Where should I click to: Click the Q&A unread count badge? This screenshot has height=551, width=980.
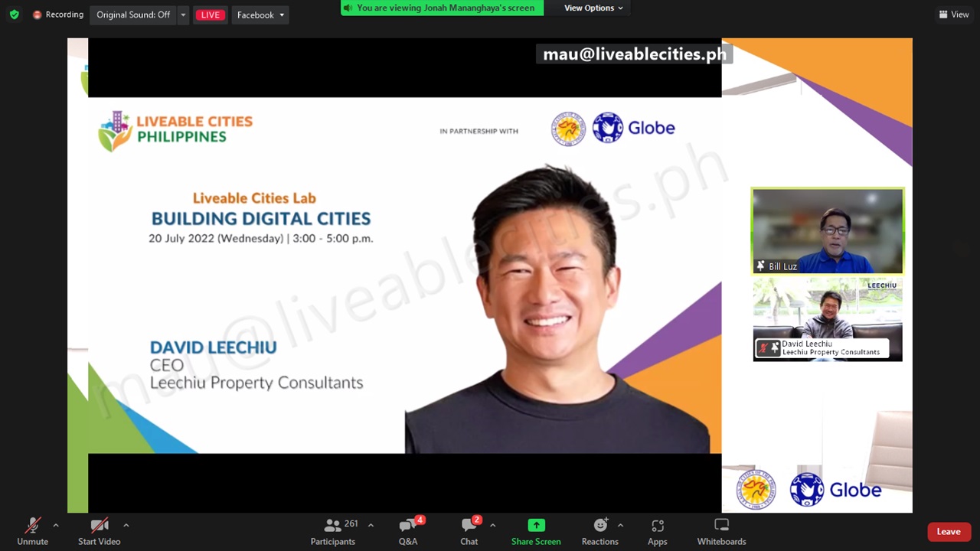pyautogui.click(x=420, y=520)
